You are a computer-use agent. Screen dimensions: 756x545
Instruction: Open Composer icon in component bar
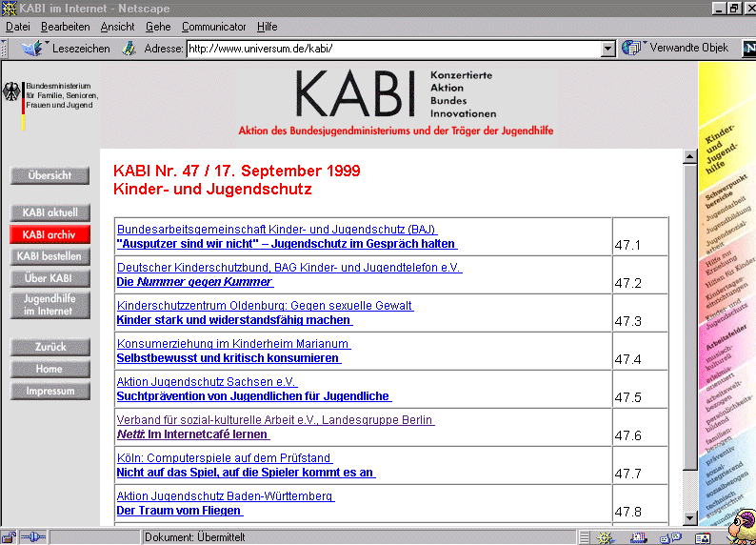click(703, 537)
